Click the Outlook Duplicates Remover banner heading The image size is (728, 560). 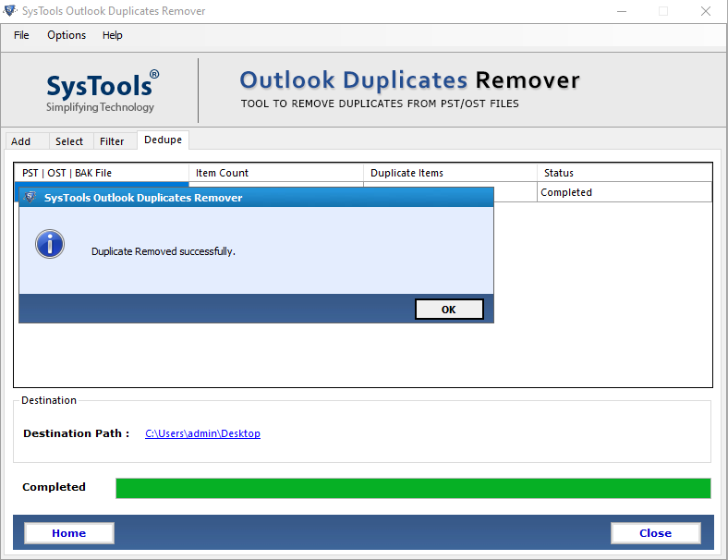(x=409, y=79)
